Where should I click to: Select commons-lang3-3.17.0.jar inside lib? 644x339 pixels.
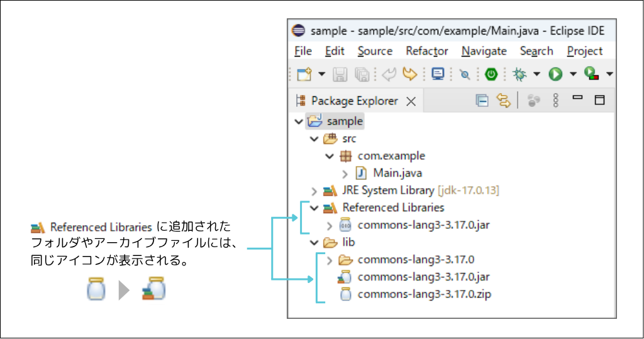pyautogui.click(x=423, y=277)
